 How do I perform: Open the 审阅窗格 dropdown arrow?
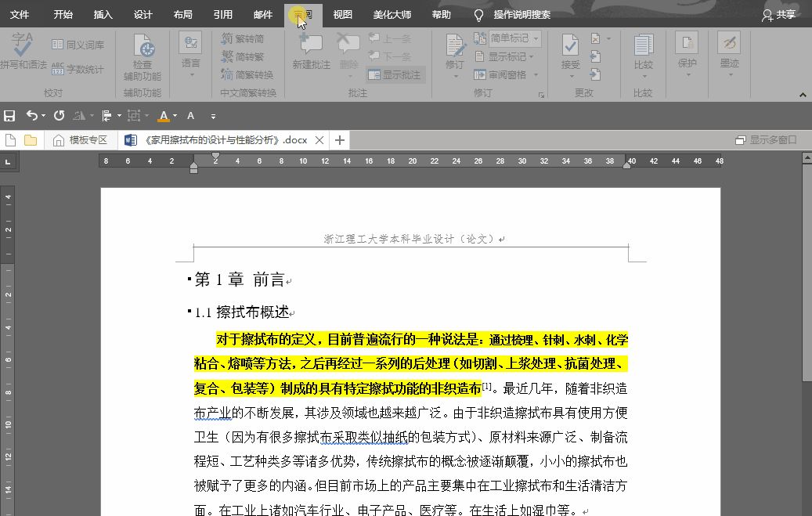(x=536, y=74)
